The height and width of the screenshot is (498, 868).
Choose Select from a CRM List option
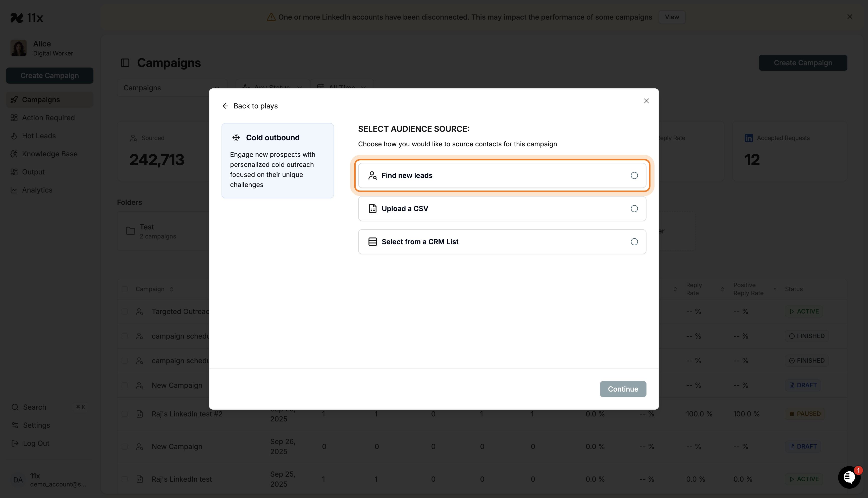click(634, 242)
